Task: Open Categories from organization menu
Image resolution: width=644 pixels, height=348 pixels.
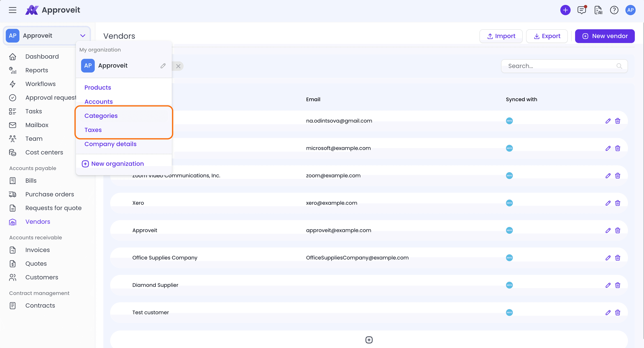Action: [101, 116]
